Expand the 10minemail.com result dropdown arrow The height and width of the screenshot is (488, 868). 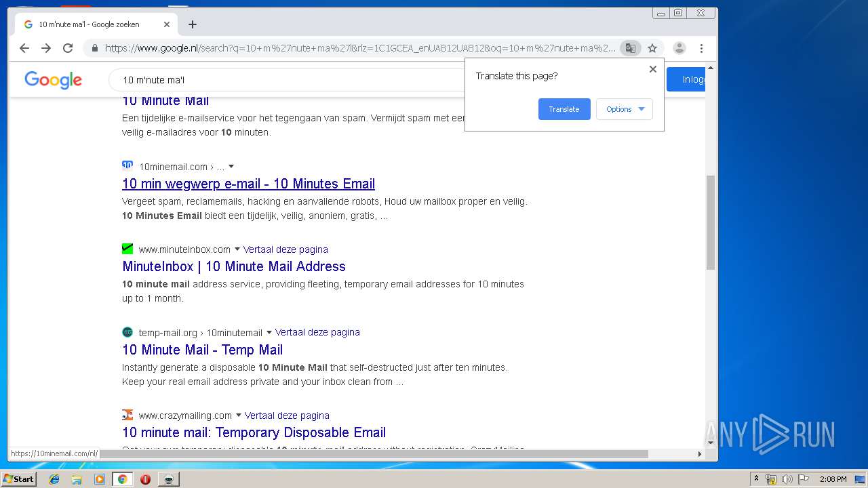pos(231,166)
